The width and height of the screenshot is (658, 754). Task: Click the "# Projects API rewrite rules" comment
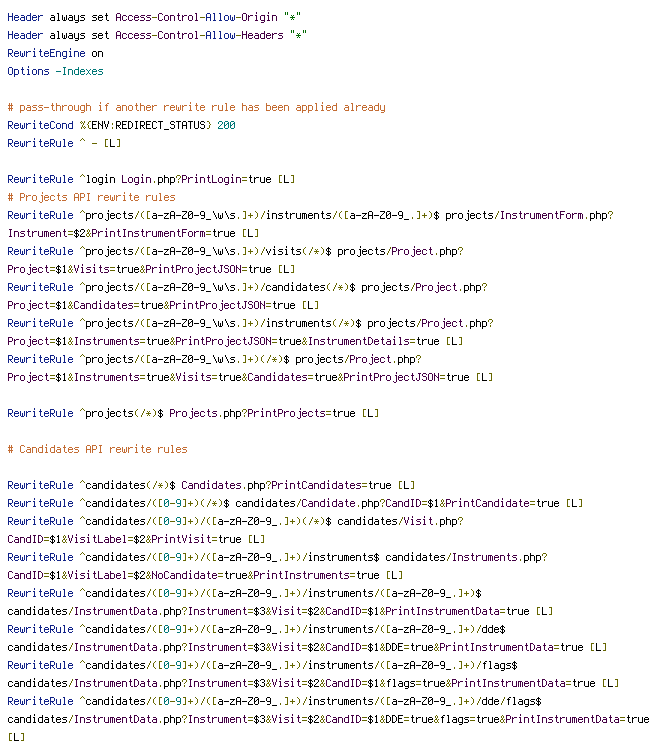tap(91, 197)
